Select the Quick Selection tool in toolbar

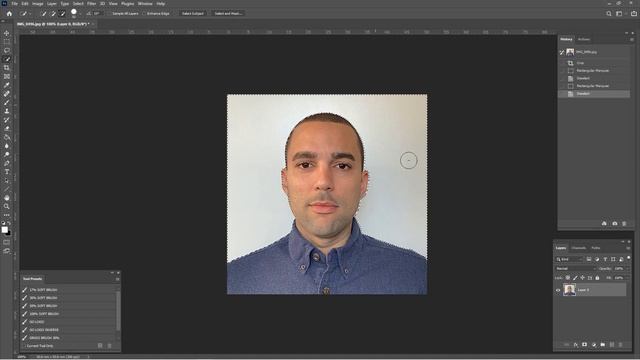click(x=7, y=59)
